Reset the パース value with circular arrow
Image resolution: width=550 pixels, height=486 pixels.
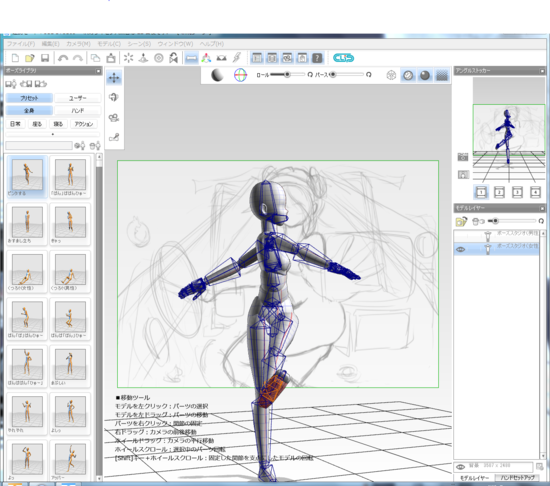click(x=369, y=75)
